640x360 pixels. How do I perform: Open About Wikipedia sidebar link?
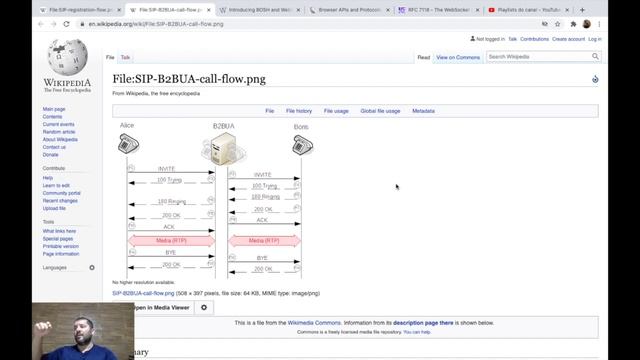tap(60, 140)
